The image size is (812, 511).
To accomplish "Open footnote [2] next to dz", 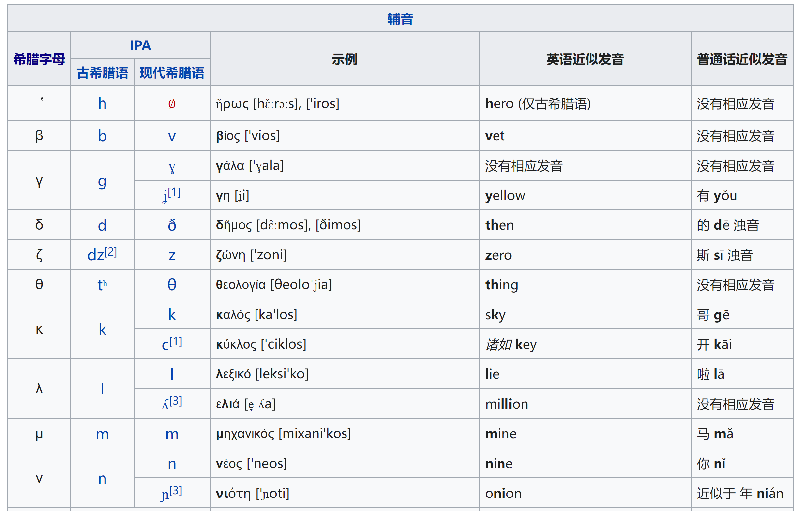I will (110, 252).
